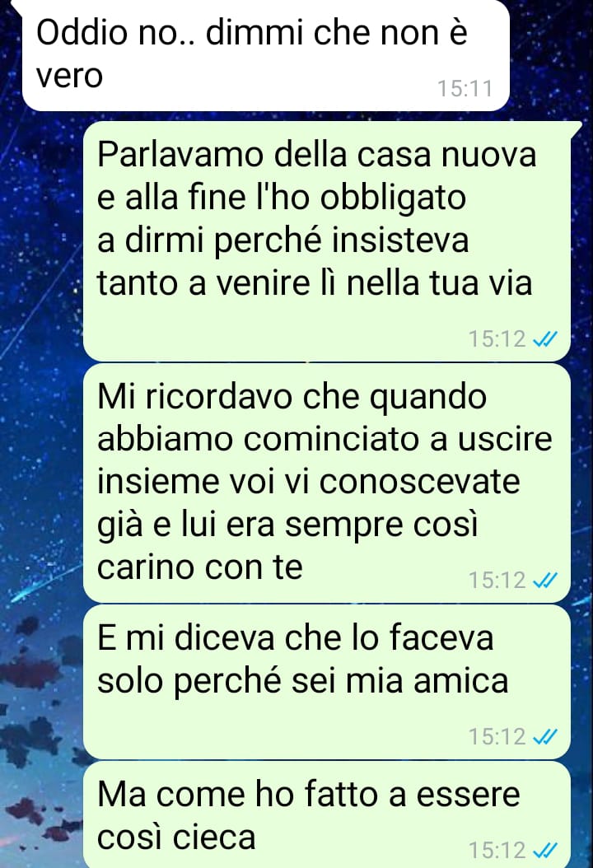593x868 pixels.
Task: Click the blue ticks on 'solo perché sei mia amica'
Action: [x=545, y=737]
